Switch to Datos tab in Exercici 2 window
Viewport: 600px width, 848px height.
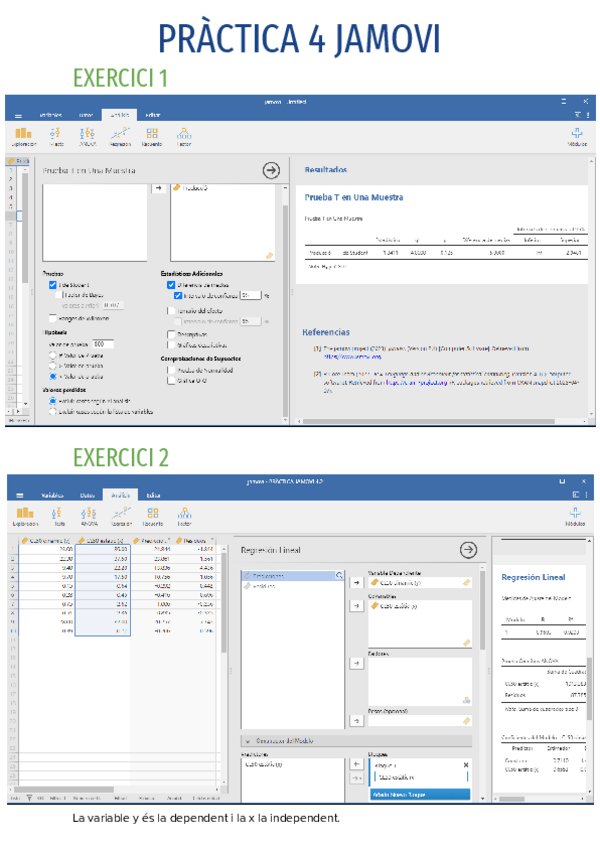click(88, 495)
